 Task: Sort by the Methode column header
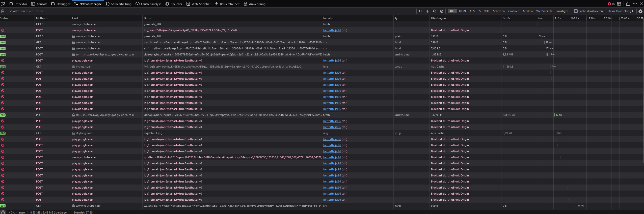[x=53, y=18]
